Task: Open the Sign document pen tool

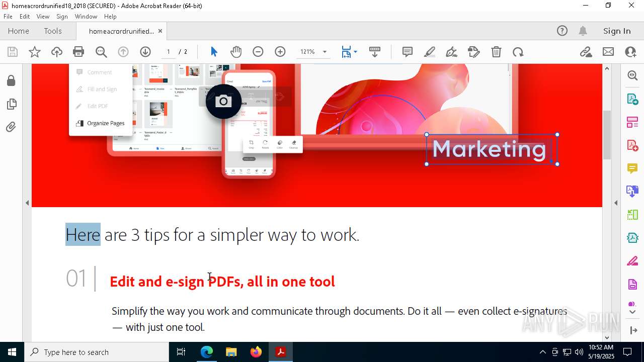Action: [x=452, y=52]
